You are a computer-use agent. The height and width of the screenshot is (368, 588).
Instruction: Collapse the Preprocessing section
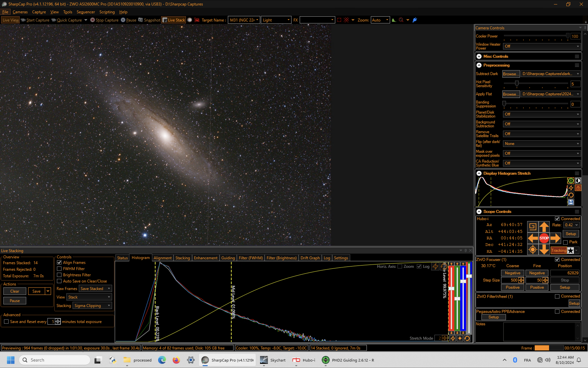click(479, 65)
